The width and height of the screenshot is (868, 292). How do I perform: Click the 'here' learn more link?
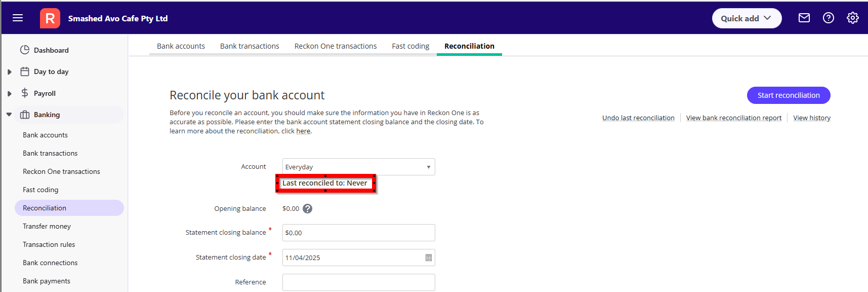click(303, 131)
